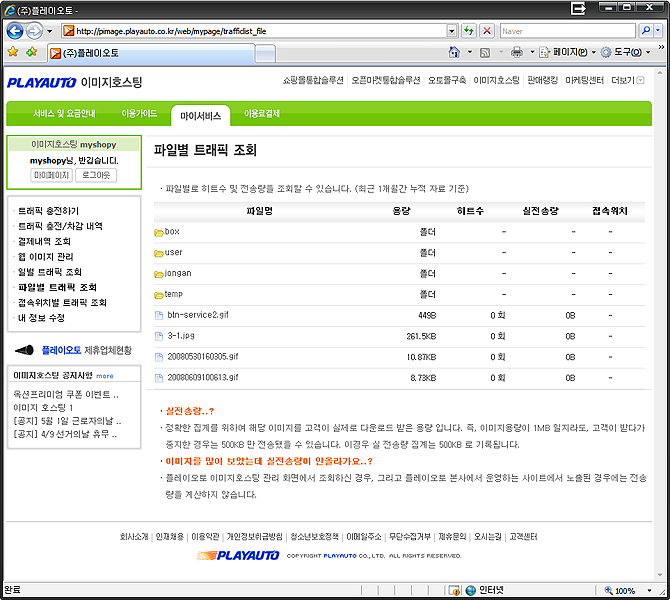670x600 pixels.
Task: Click the RSS feeds icon
Action: (487, 51)
